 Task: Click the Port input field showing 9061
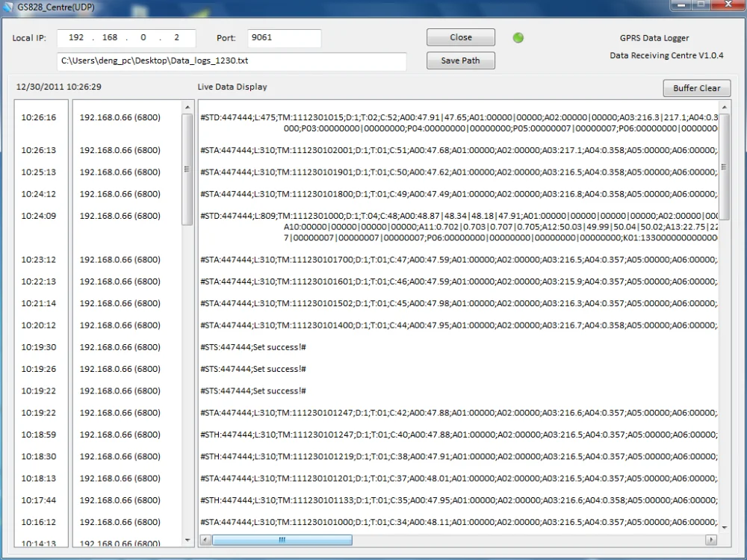pyautogui.click(x=285, y=38)
